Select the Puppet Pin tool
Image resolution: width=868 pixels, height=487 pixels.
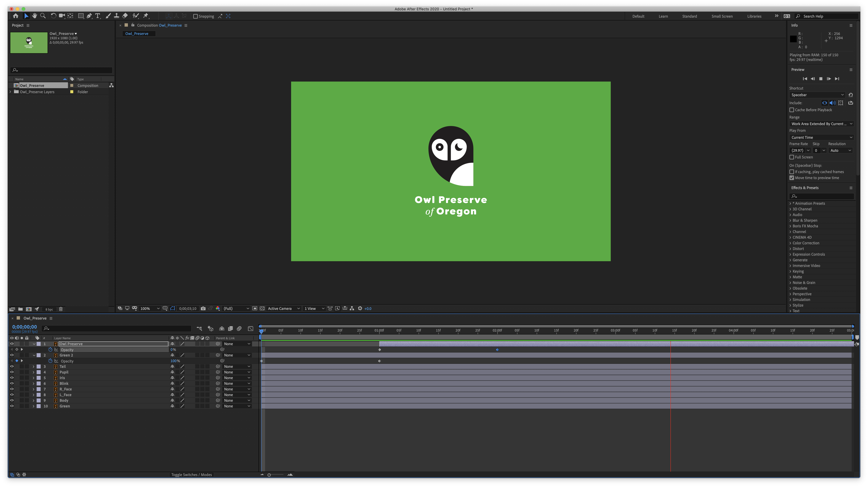146,16
